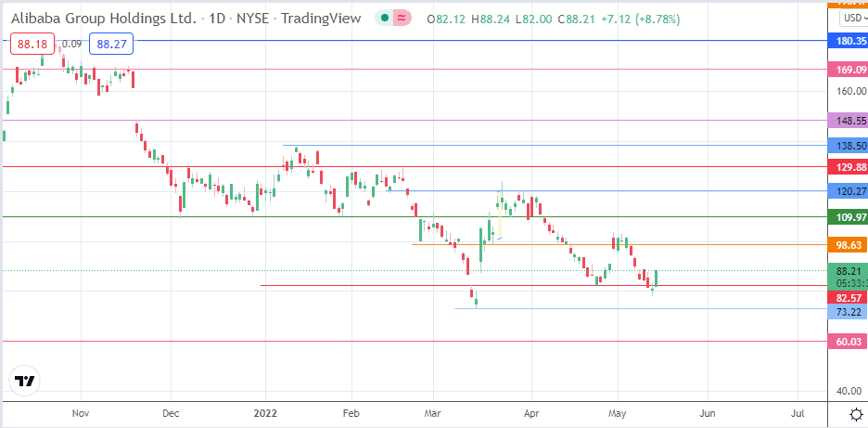Click the high value H88.24
The width and height of the screenshot is (868, 428).
click(492, 19)
